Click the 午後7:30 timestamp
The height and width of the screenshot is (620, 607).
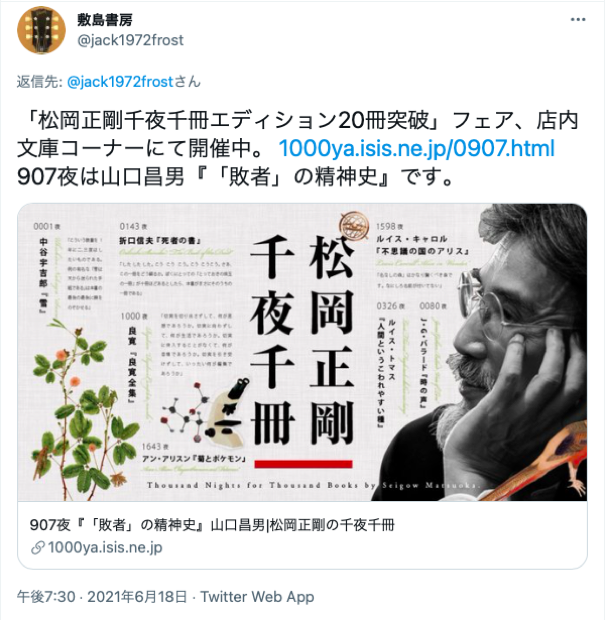click(x=46, y=597)
